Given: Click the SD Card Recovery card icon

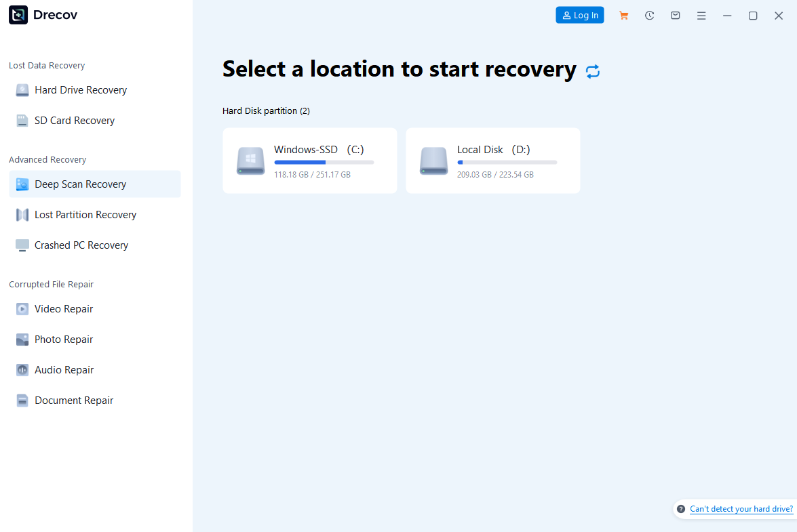Looking at the screenshot, I should [22, 120].
